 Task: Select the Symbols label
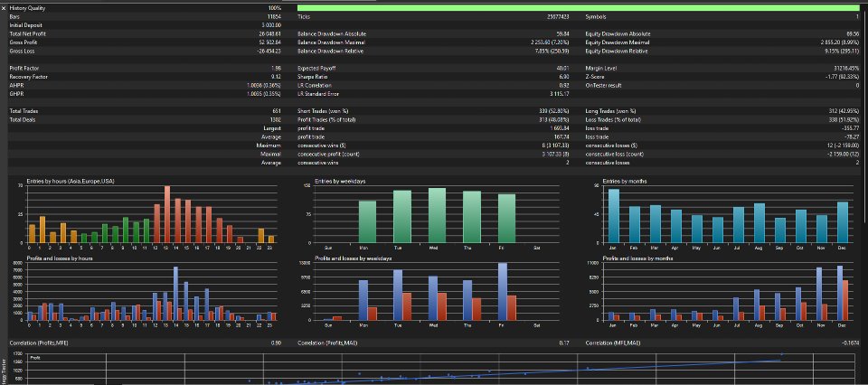click(597, 17)
